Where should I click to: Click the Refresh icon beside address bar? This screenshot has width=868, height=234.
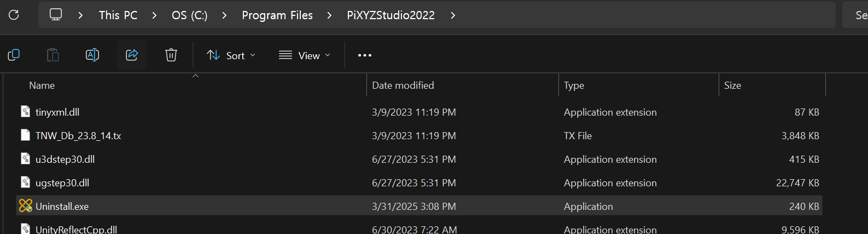click(x=14, y=15)
